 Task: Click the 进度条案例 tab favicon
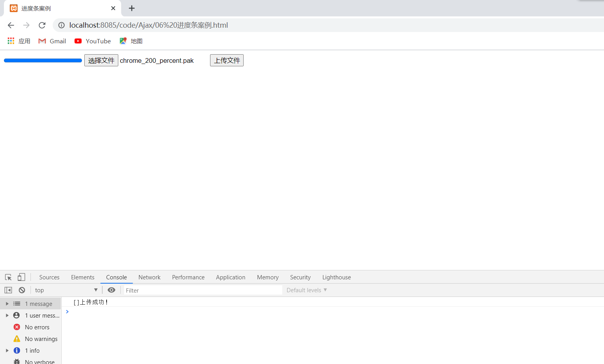point(14,8)
